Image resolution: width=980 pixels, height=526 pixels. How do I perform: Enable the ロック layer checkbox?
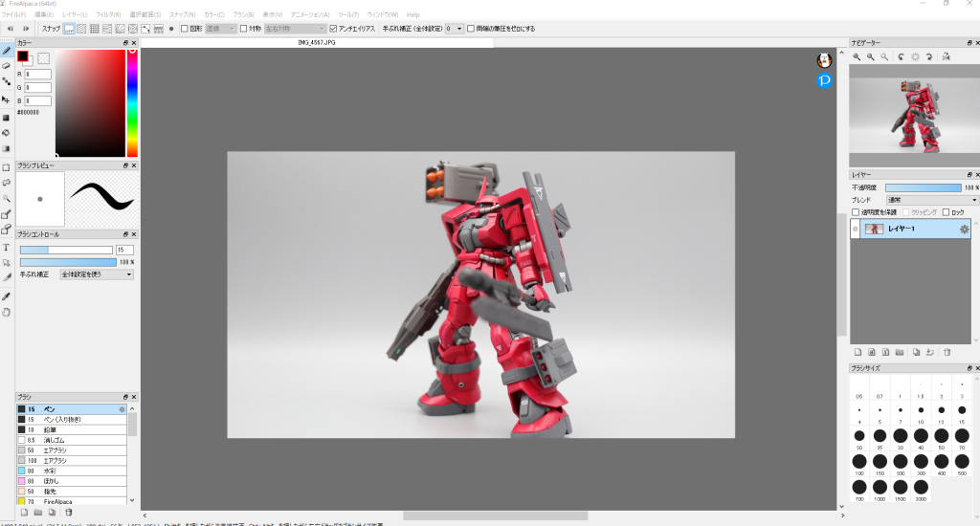click(946, 212)
